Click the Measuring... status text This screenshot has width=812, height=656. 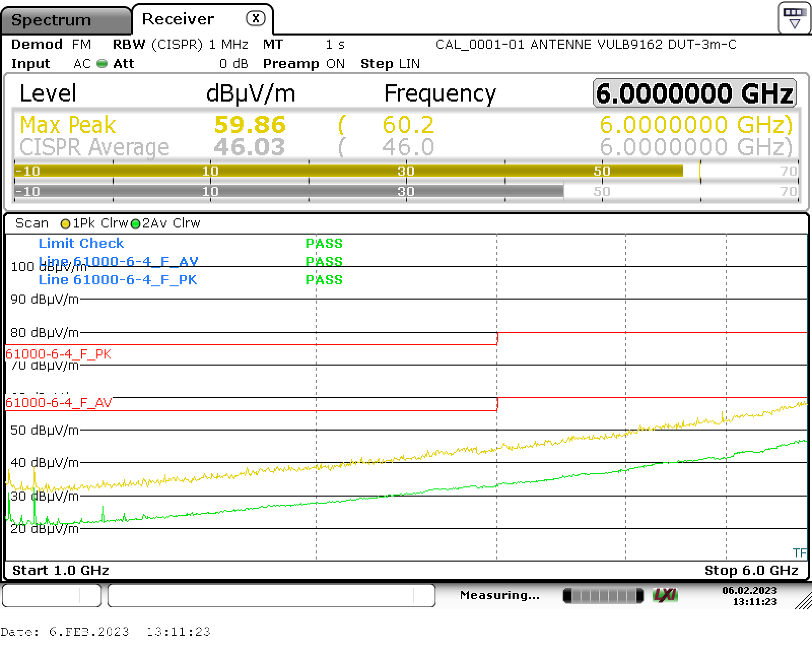pyautogui.click(x=499, y=595)
